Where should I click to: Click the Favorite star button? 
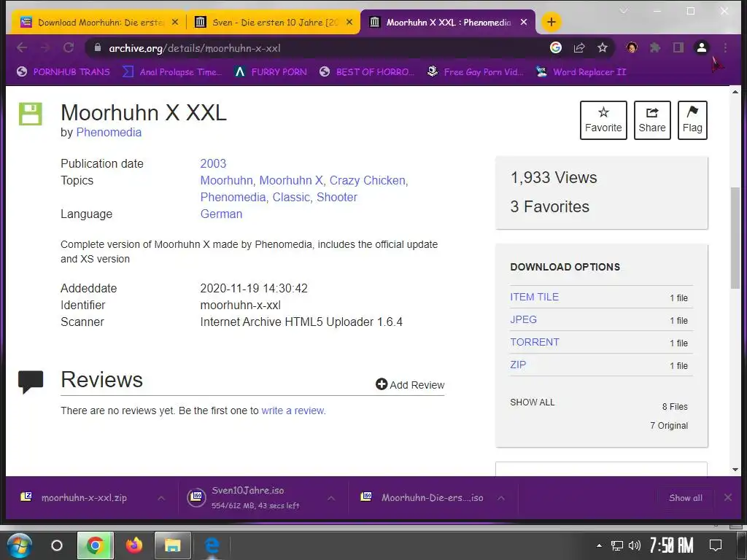tap(603, 120)
